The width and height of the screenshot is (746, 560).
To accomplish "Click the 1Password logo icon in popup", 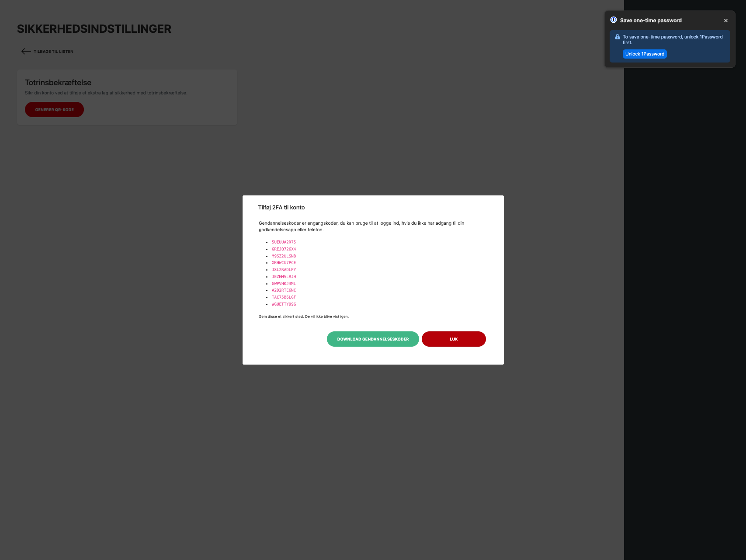I will (x=614, y=20).
